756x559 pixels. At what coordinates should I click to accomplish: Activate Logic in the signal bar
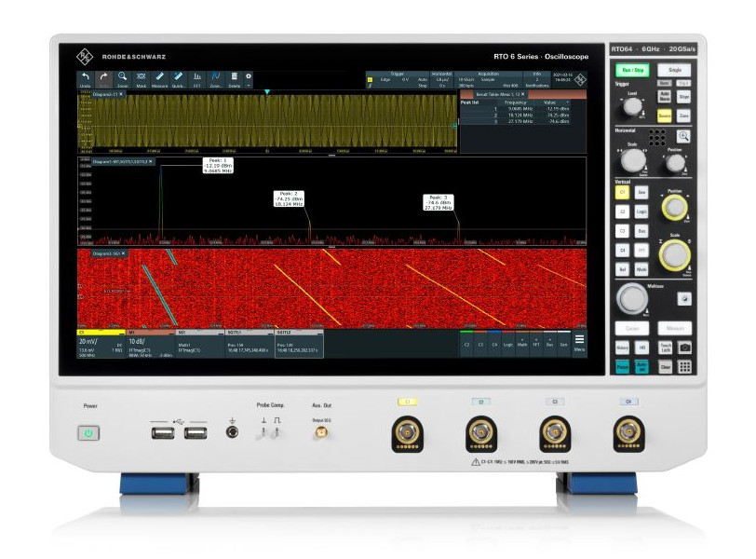pyautogui.click(x=508, y=344)
